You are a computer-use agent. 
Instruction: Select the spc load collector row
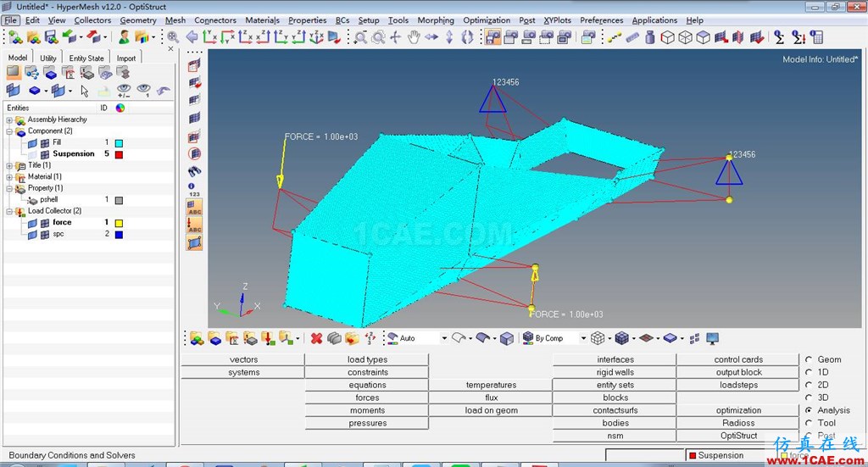pos(88,235)
